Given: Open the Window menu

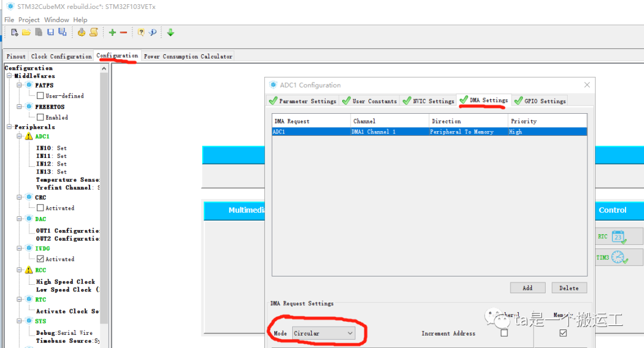Looking at the screenshot, I should [x=57, y=20].
